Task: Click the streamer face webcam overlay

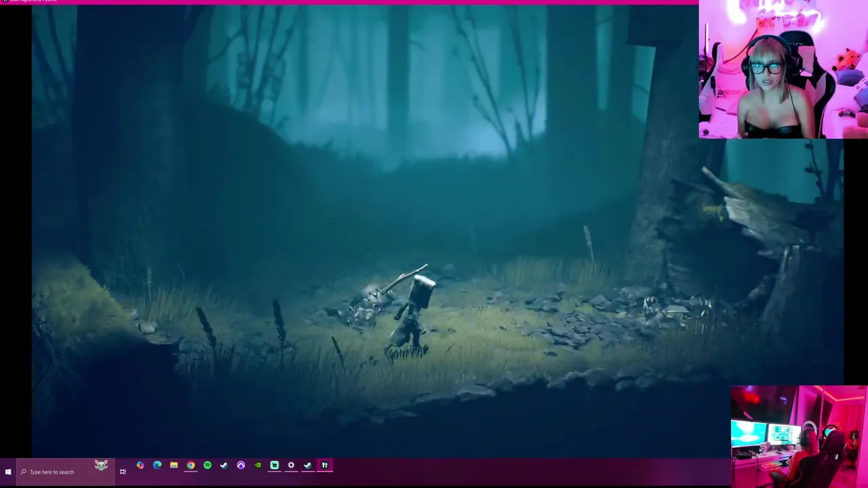Action: 783,69
